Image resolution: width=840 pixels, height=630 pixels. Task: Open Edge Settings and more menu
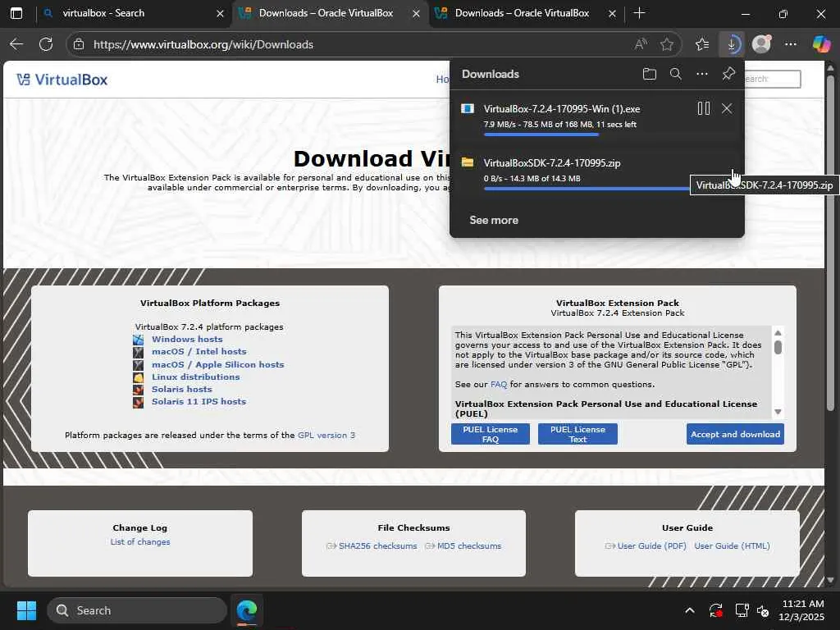point(791,44)
